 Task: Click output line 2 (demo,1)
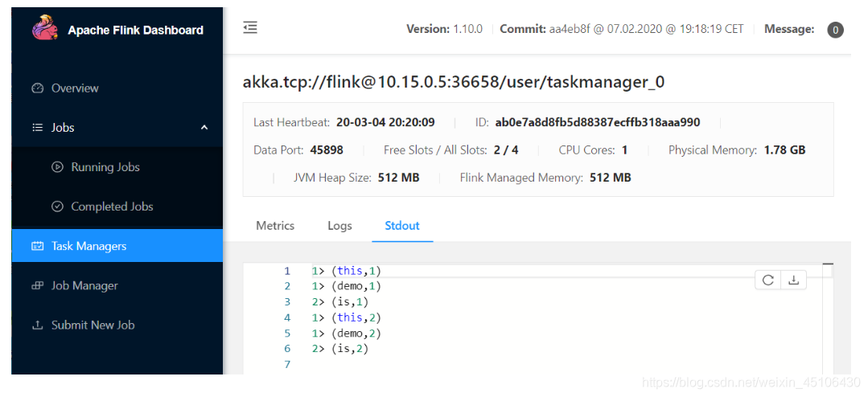[347, 286]
